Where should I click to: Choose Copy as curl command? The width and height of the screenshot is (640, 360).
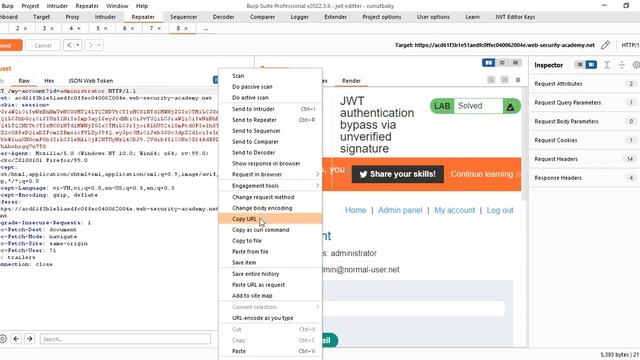[271, 230]
